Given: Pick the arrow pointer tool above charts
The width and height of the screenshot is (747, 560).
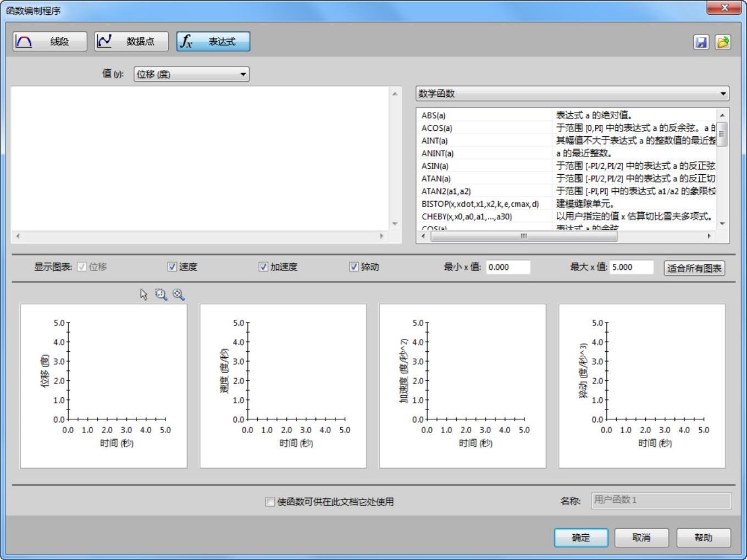Looking at the screenshot, I should click(144, 295).
